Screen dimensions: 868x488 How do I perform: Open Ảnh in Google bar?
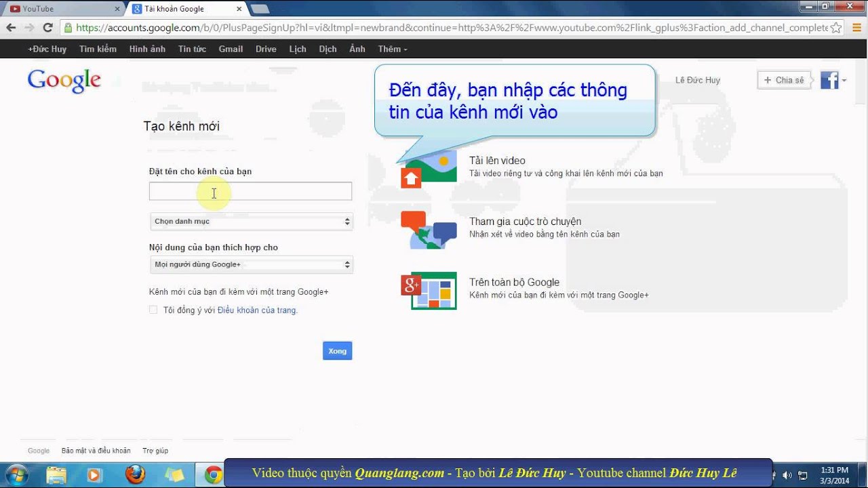tap(357, 49)
